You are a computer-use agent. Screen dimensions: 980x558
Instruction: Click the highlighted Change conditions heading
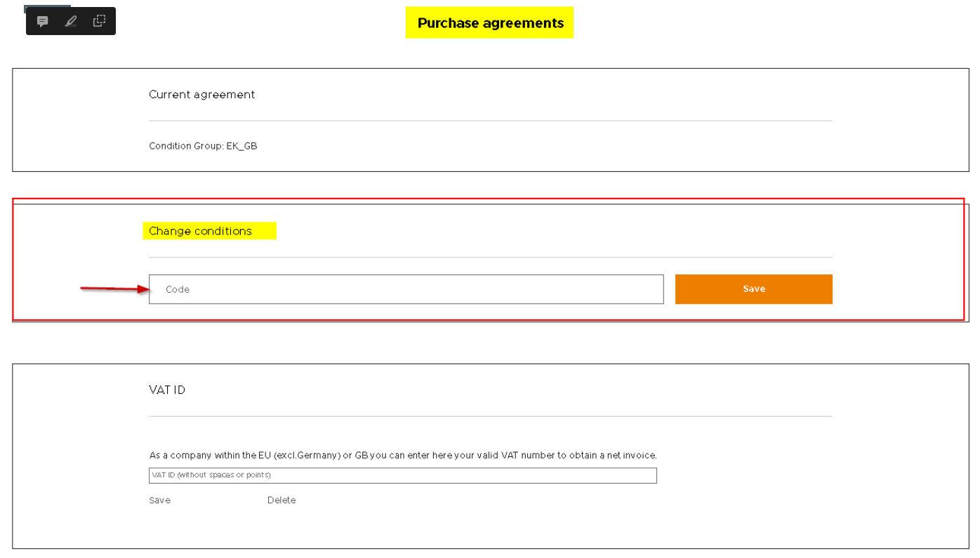[x=200, y=231]
